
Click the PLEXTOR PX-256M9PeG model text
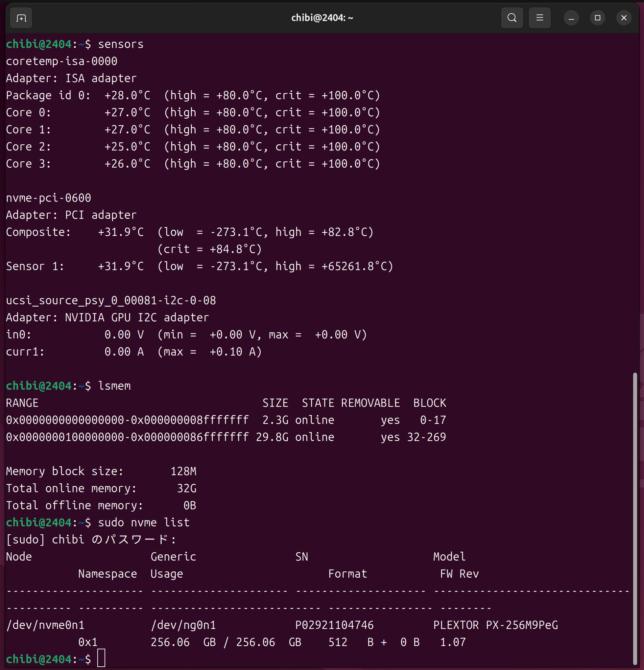(x=495, y=625)
